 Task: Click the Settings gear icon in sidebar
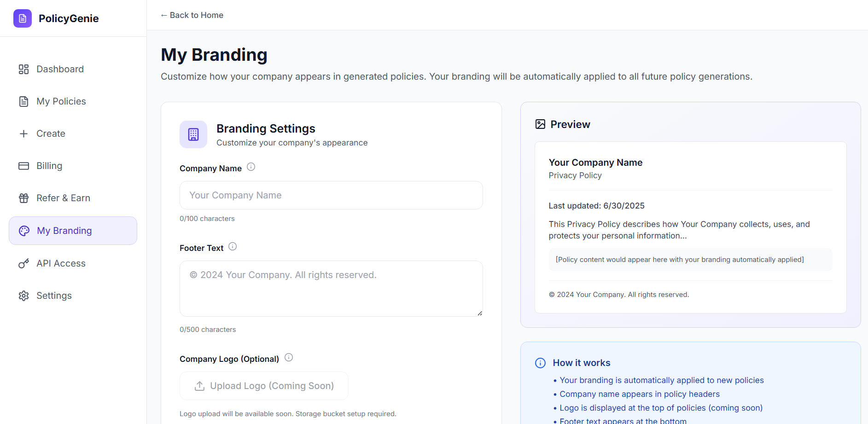23,296
